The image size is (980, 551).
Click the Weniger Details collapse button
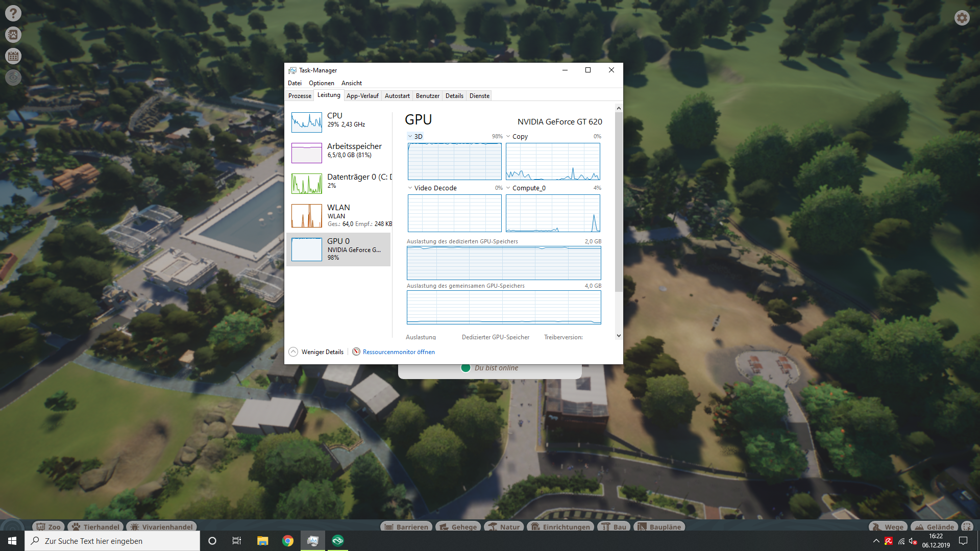pos(316,352)
